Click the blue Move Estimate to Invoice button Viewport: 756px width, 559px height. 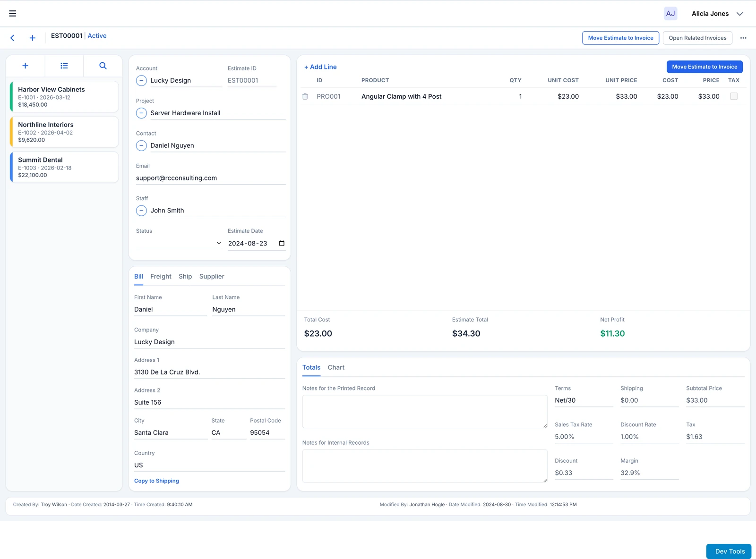point(704,67)
